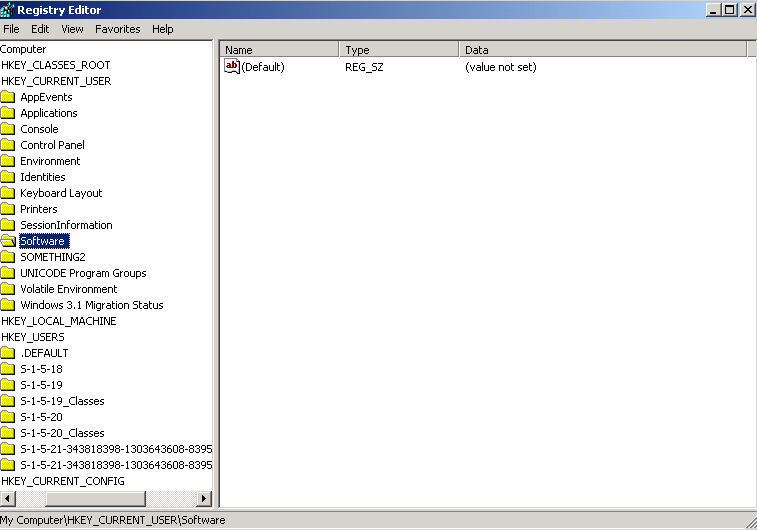Screen dimensions: 757x530
Task: Click the S-1-5-18 folder icon
Action: (x=8, y=369)
